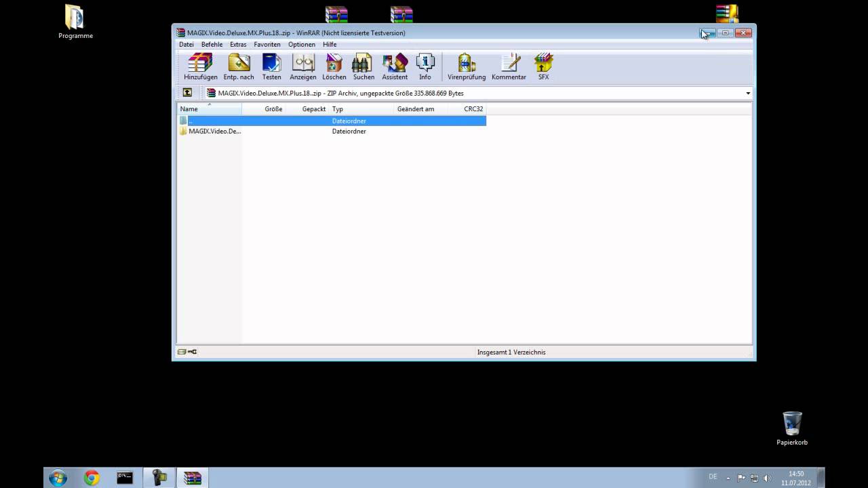
Task: Open the WinRAR title bar system icon
Action: point(180,33)
